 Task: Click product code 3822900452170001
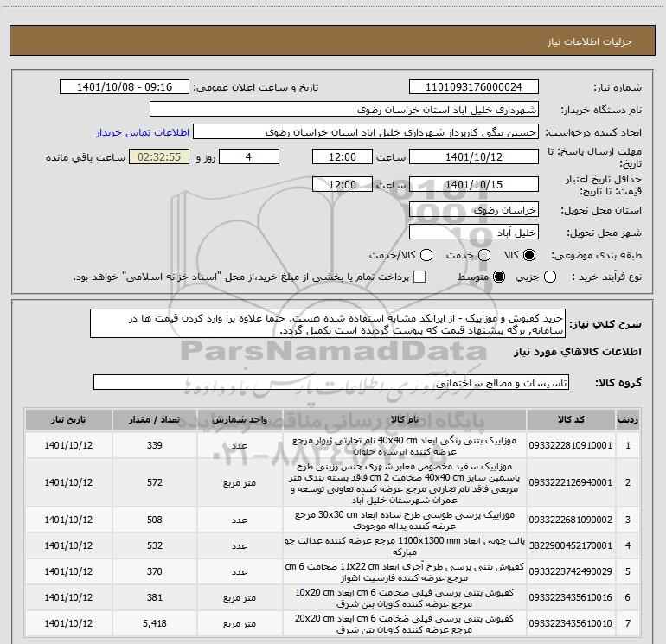tap(571, 545)
